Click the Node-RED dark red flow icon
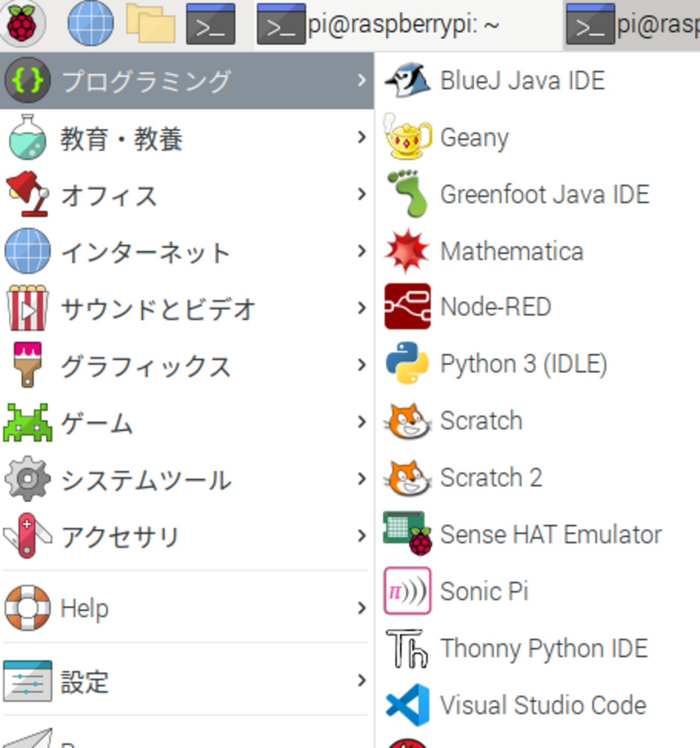This screenshot has width=700, height=748. (x=408, y=307)
